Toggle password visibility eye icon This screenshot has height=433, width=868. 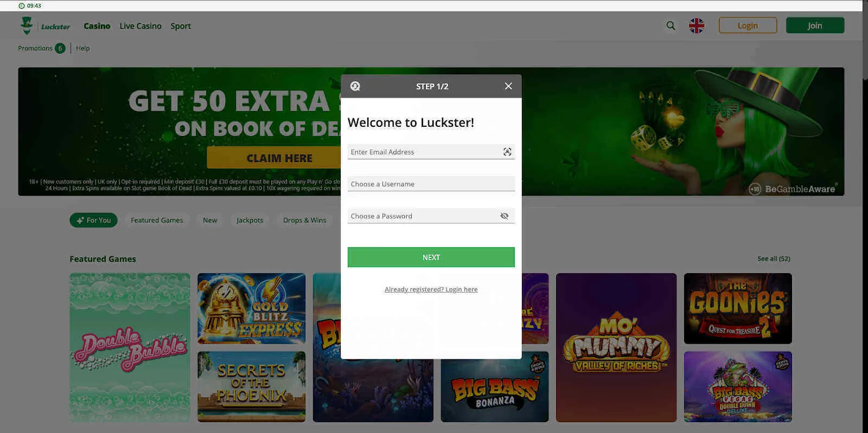[505, 216]
